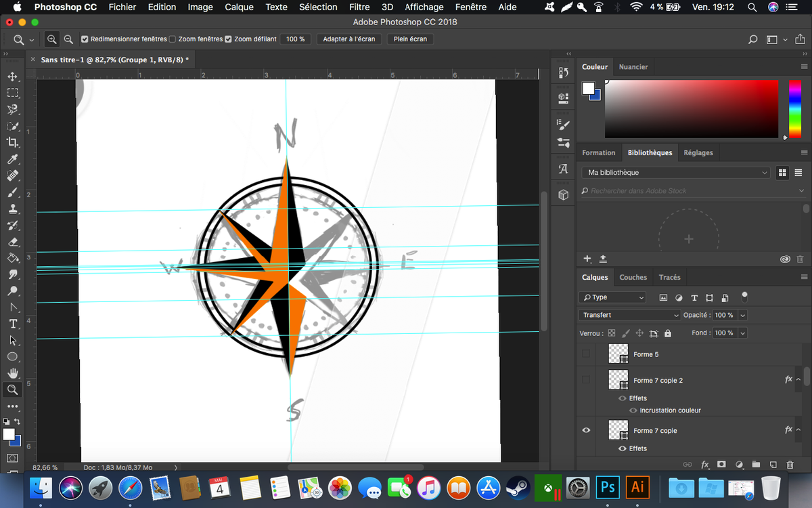Show the Forme 5 layer
Viewport: 812px width, 508px height.
click(586, 354)
